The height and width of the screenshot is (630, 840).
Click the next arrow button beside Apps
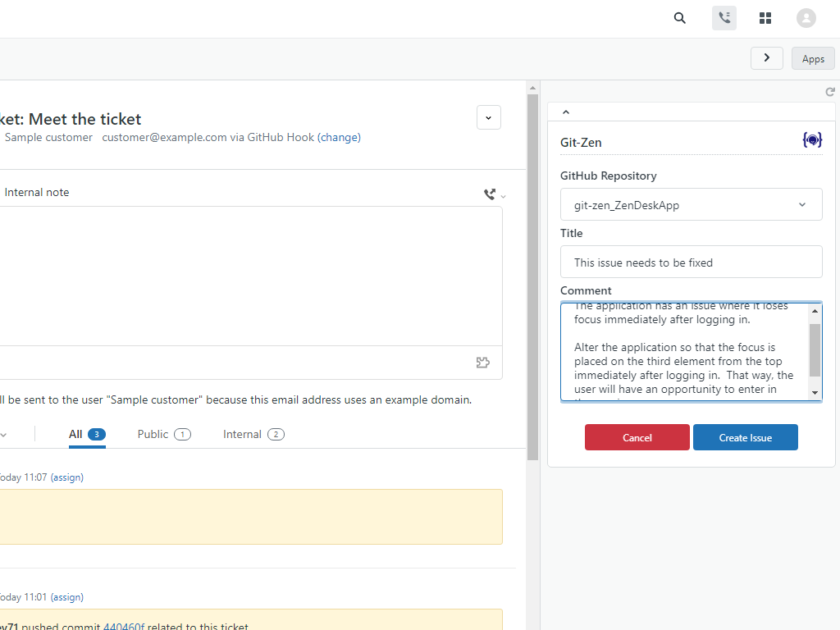coord(766,58)
